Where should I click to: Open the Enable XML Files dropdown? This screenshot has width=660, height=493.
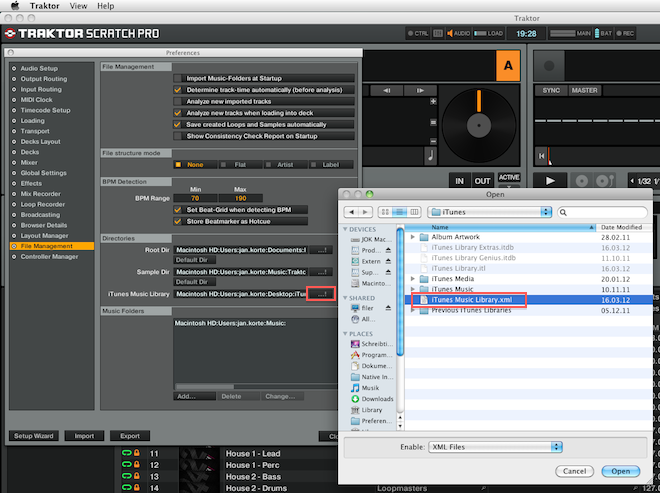click(495, 447)
